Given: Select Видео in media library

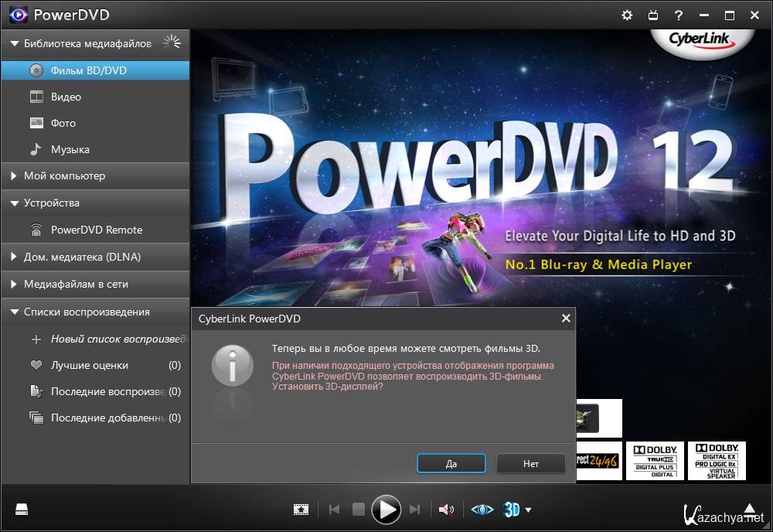Looking at the screenshot, I should coord(66,97).
